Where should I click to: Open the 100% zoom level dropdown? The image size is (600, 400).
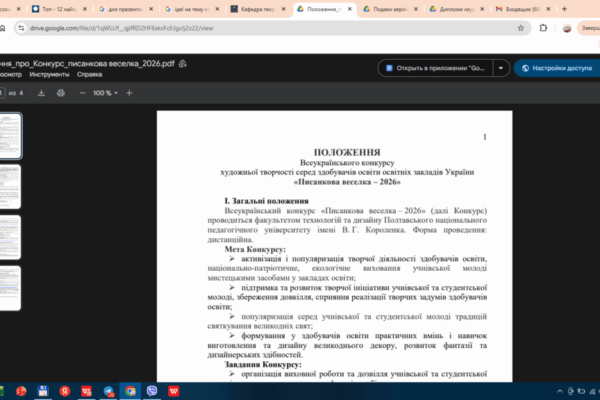point(102,92)
